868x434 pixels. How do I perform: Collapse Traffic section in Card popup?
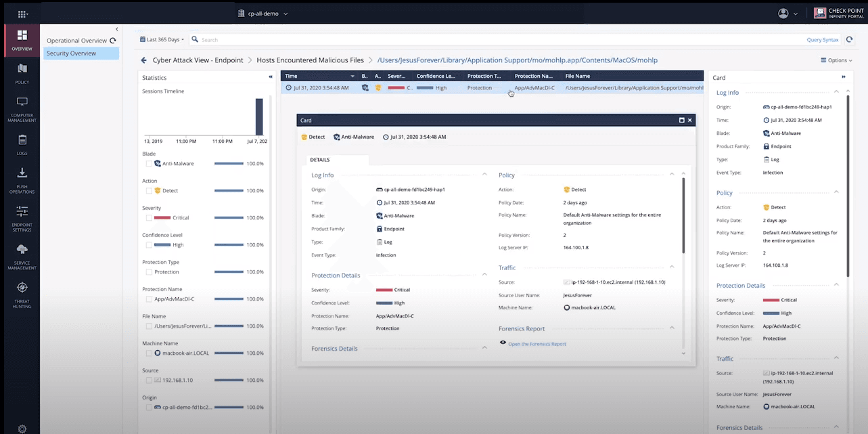point(672,267)
